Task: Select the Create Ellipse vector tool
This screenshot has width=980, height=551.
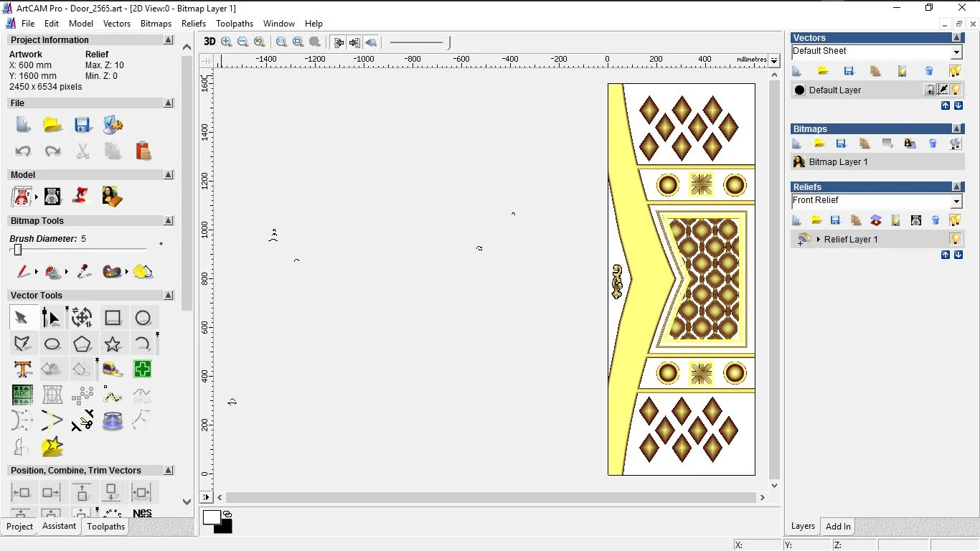Action: 52,344
